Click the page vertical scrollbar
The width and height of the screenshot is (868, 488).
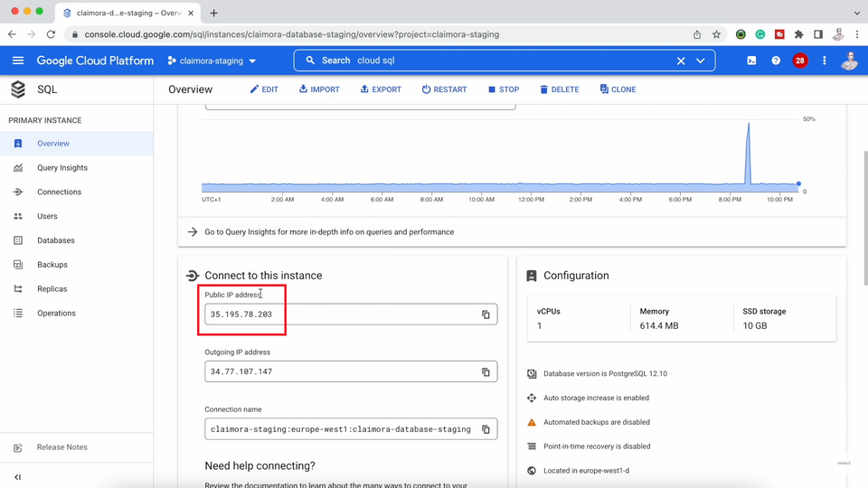[865, 218]
